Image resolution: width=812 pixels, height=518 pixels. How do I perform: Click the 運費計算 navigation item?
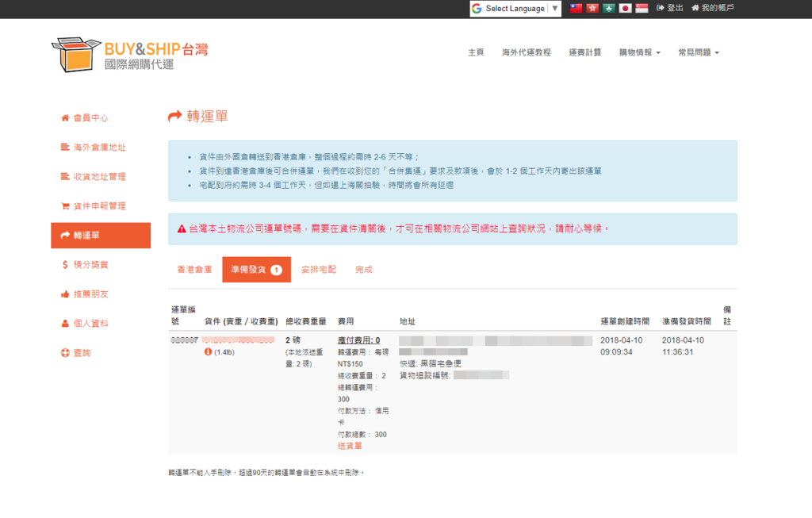[x=584, y=52]
